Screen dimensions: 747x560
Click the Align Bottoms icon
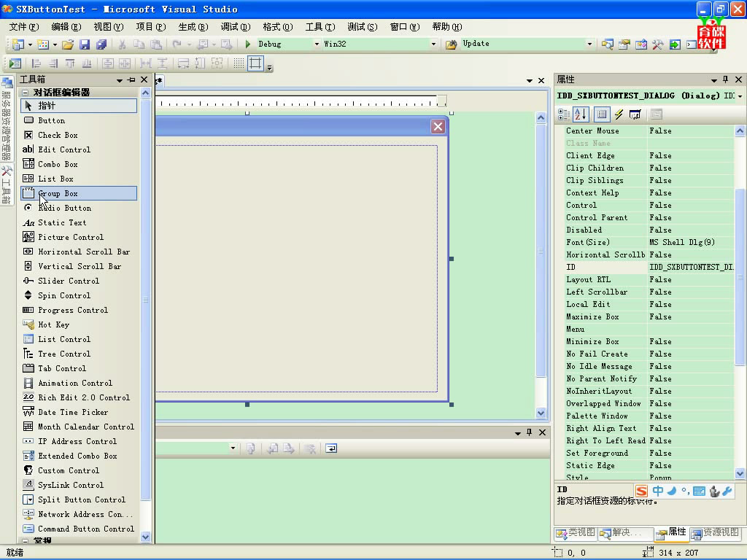tap(87, 63)
